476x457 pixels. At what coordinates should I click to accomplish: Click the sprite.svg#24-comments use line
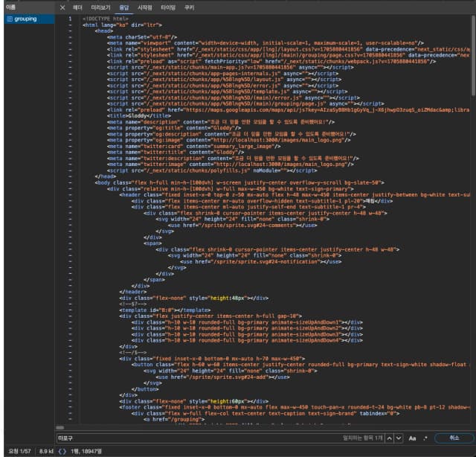click(x=242, y=226)
